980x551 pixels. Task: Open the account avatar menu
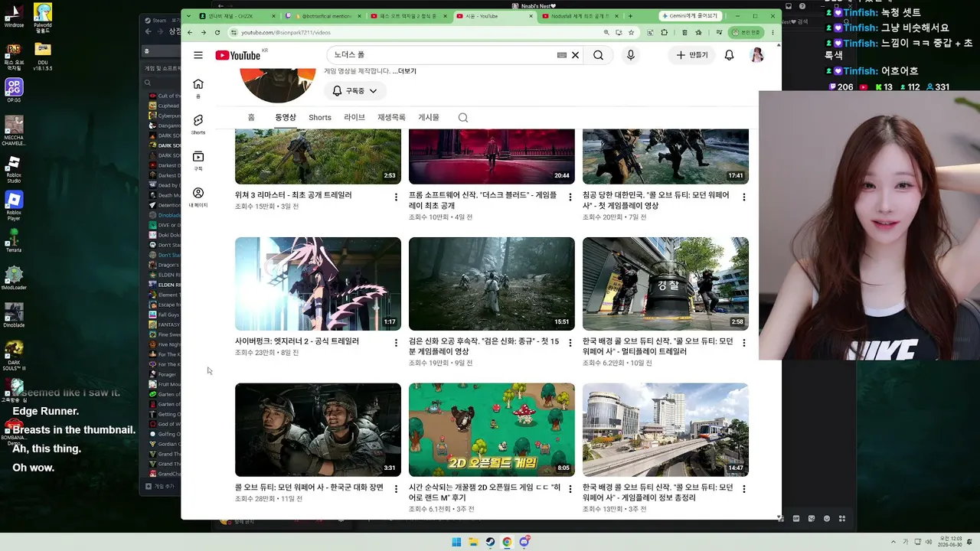(x=756, y=55)
